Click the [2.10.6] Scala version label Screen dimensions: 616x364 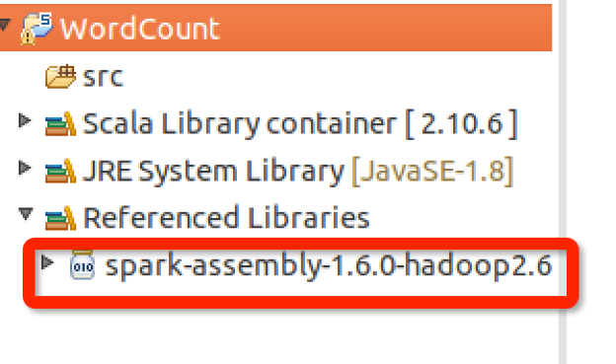coord(461,124)
